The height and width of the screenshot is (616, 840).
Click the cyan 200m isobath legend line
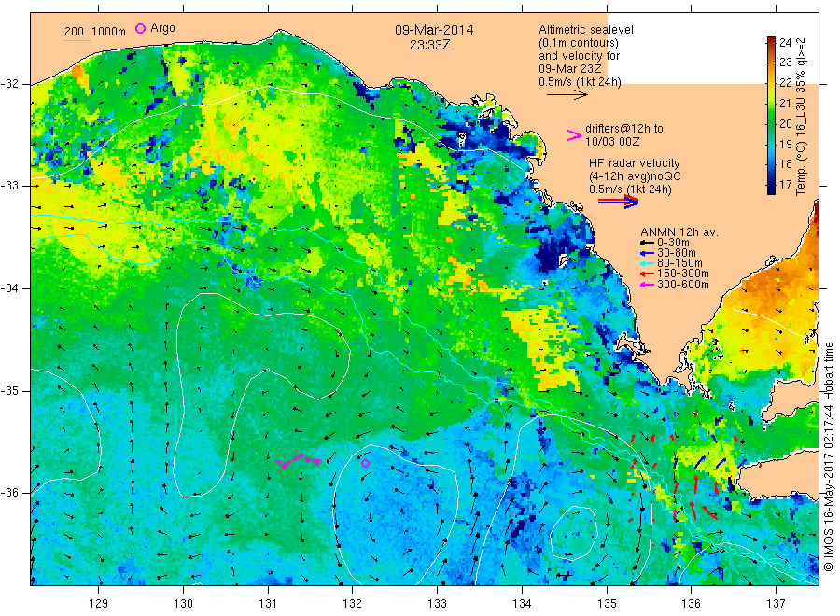tap(77, 40)
